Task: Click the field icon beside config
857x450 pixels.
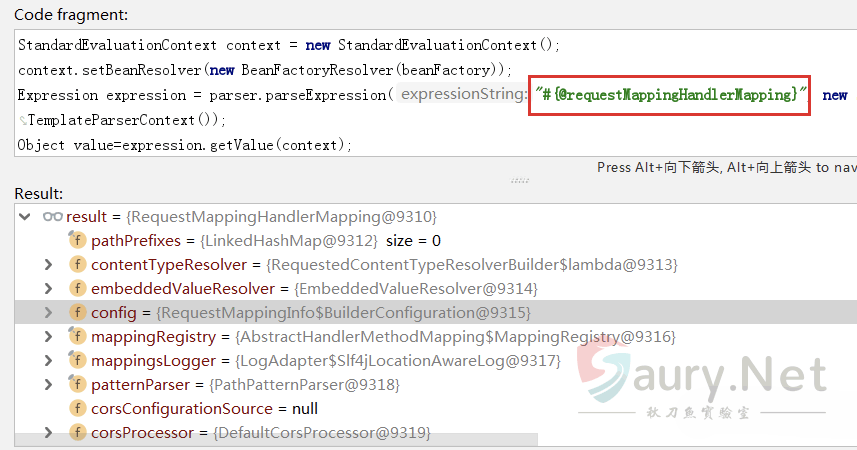Action: coord(77,312)
